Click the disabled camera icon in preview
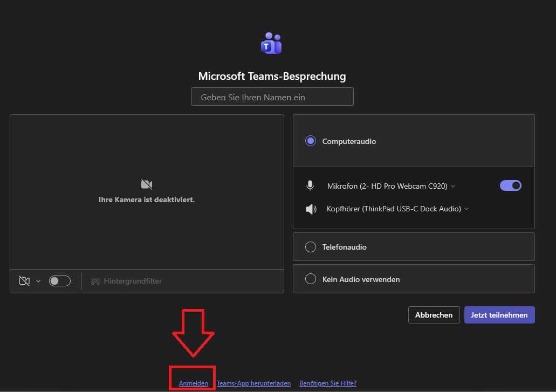Image resolution: width=556 pixels, height=392 pixels. coord(147,184)
